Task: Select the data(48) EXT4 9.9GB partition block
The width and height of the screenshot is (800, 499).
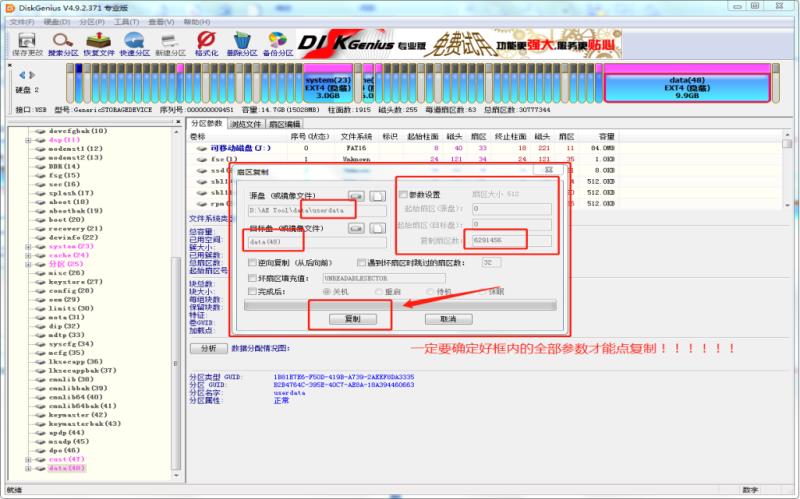Action: pos(687,83)
